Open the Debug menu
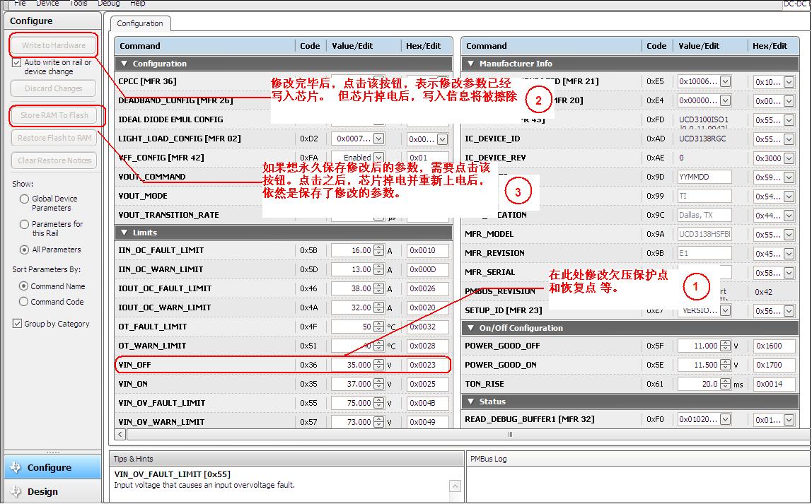Image resolution: width=812 pixels, height=504 pixels. pyautogui.click(x=109, y=3)
